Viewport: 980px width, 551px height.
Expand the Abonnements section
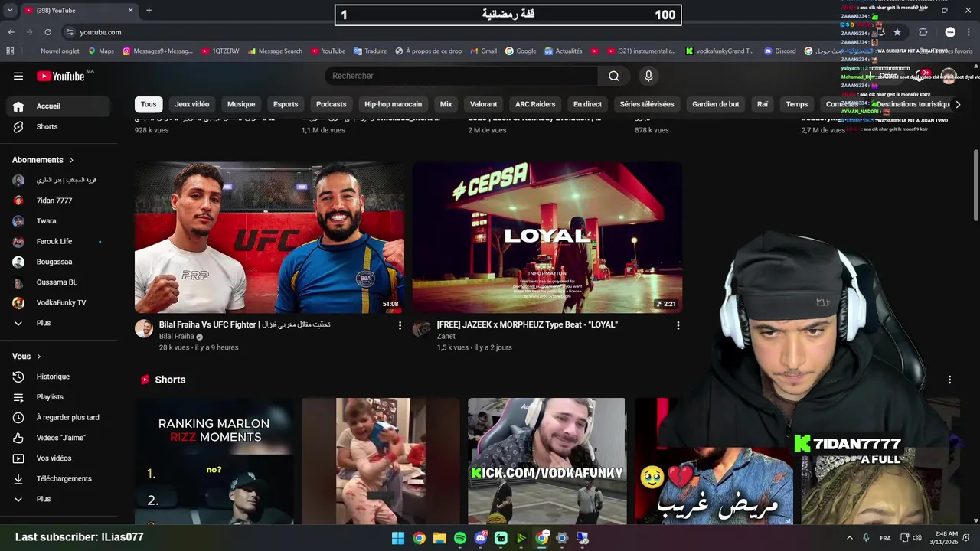tap(43, 160)
